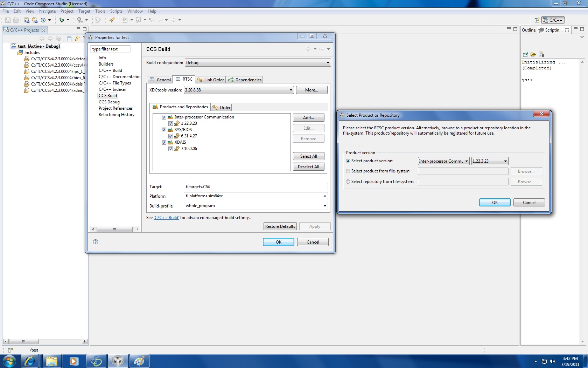
Task: Click the properties tree horizontal scrollbar thumb
Action: (114, 230)
